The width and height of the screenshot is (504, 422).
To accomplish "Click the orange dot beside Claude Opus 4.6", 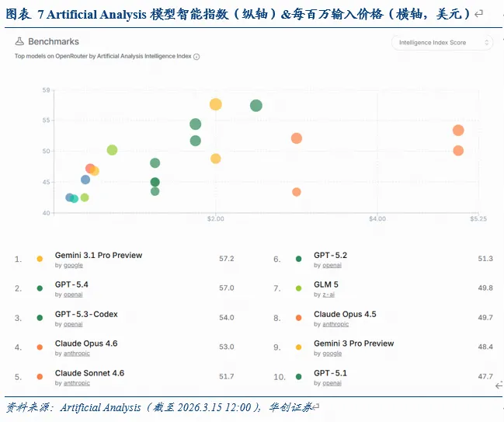I will [40, 347].
